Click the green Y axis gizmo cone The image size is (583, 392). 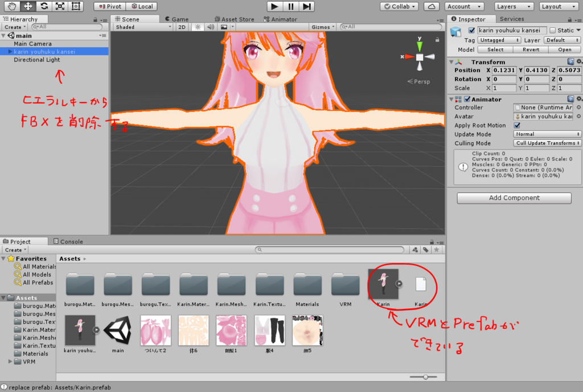(x=420, y=46)
